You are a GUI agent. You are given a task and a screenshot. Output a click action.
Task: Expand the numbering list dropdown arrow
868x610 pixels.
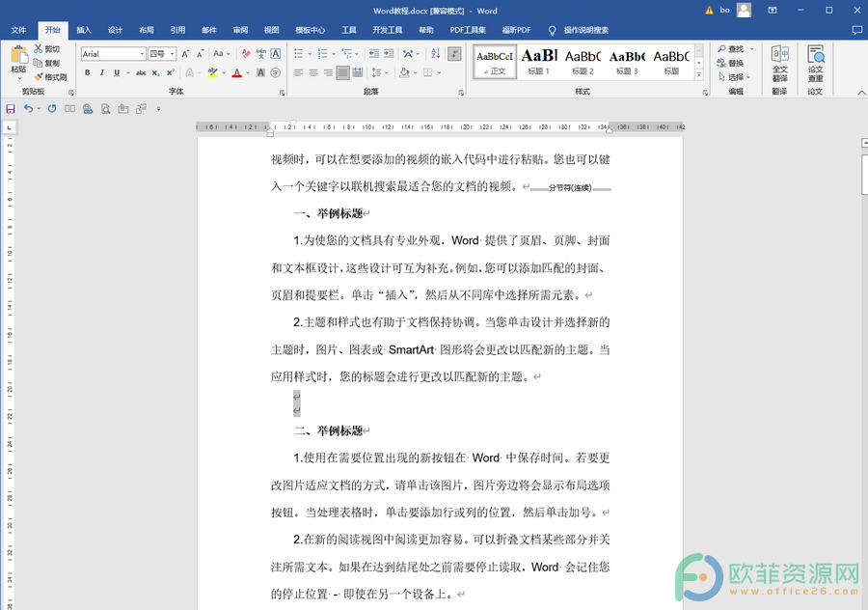[334, 54]
